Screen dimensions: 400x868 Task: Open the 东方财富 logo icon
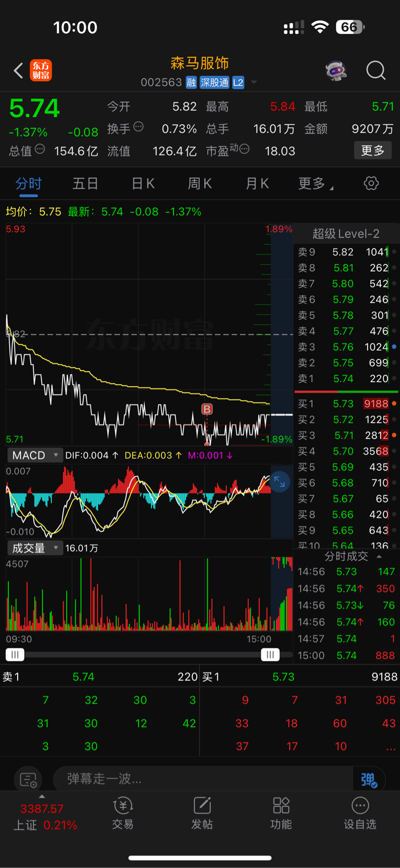coord(41,70)
